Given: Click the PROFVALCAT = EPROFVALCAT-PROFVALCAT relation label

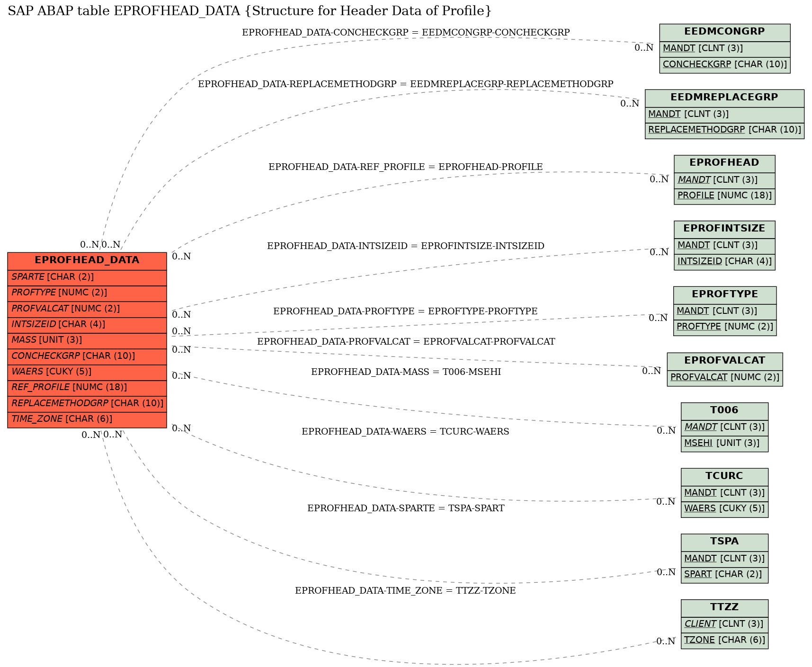Looking at the screenshot, I should tap(406, 342).
